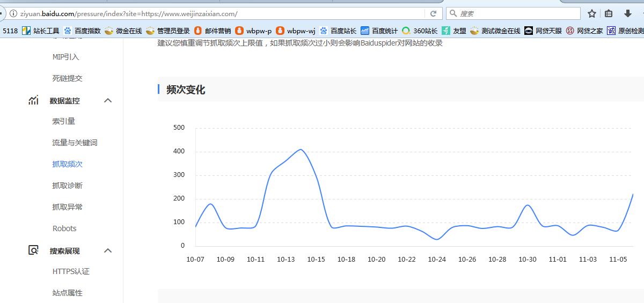The image size is (644, 303).
Task: Click the downloads arrow icon
Action: pyautogui.click(x=627, y=13)
